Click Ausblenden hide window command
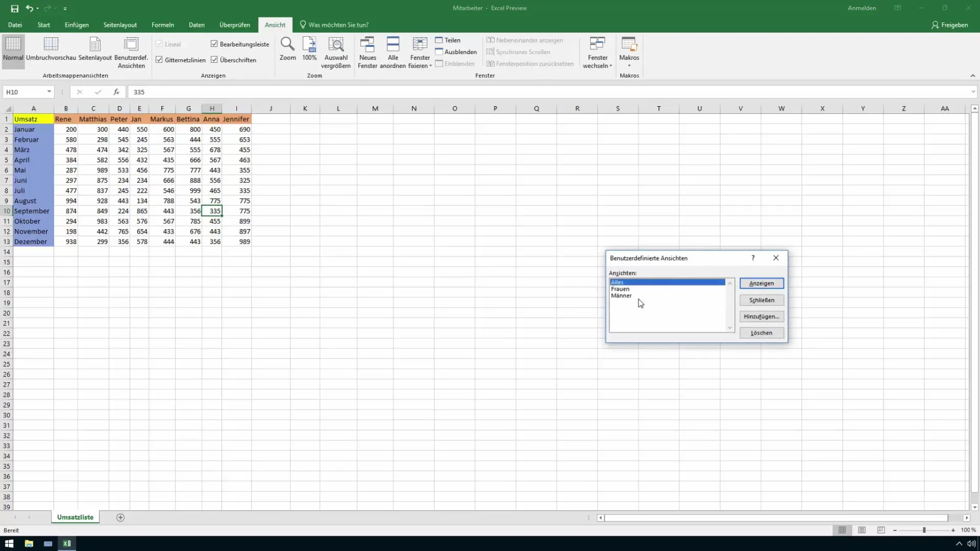 (x=456, y=52)
